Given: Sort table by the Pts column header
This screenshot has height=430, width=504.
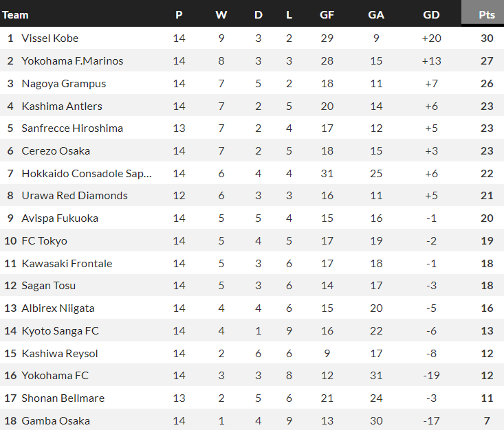Looking at the screenshot, I should pyautogui.click(x=487, y=14).
